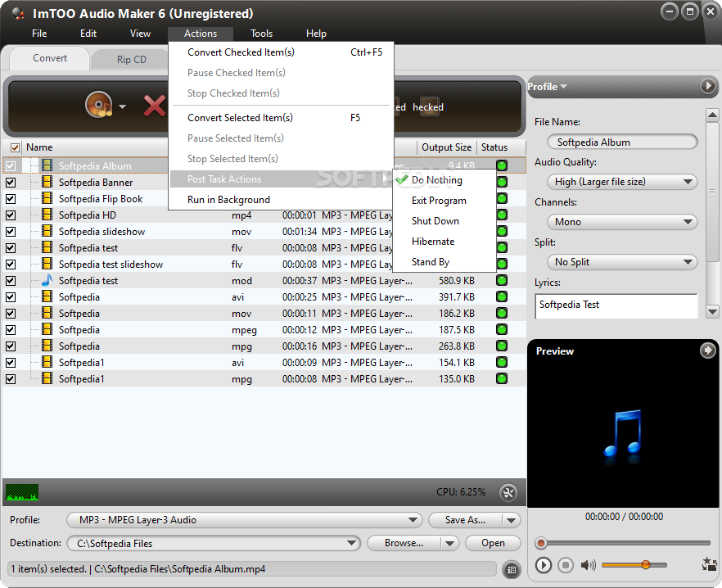Choose Convert Checked Item(s) from menu

tap(282, 52)
